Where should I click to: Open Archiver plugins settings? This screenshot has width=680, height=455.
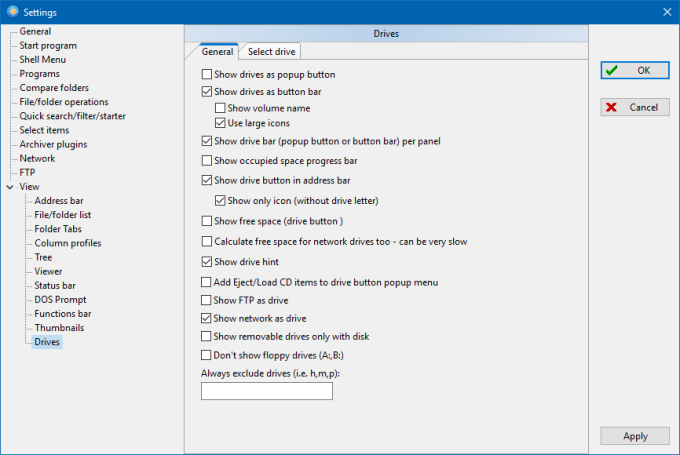pyautogui.click(x=53, y=144)
